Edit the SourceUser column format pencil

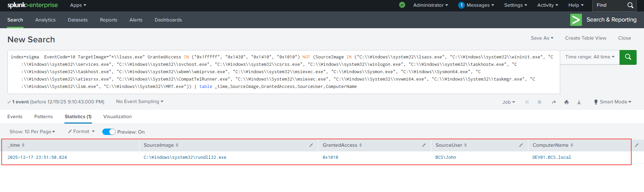(x=521, y=145)
